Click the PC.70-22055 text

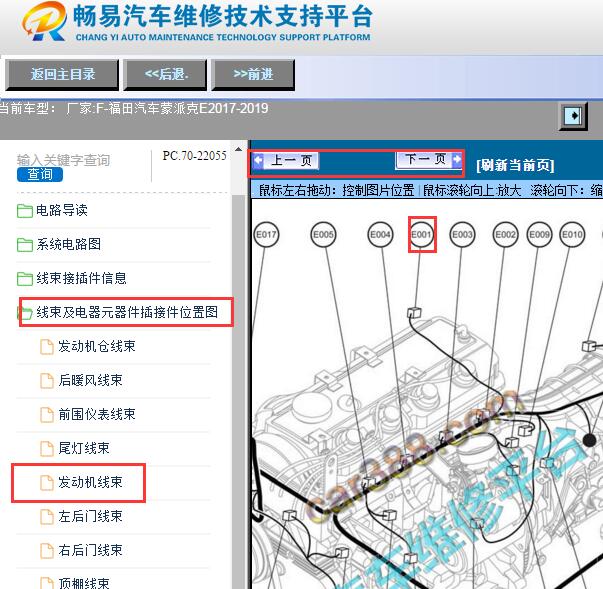194,156
